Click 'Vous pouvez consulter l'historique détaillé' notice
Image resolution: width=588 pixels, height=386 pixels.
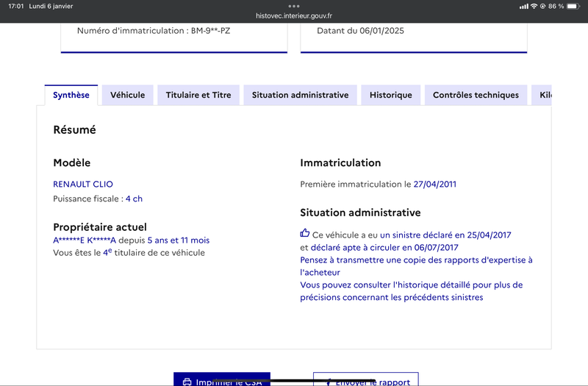pyautogui.click(x=412, y=291)
